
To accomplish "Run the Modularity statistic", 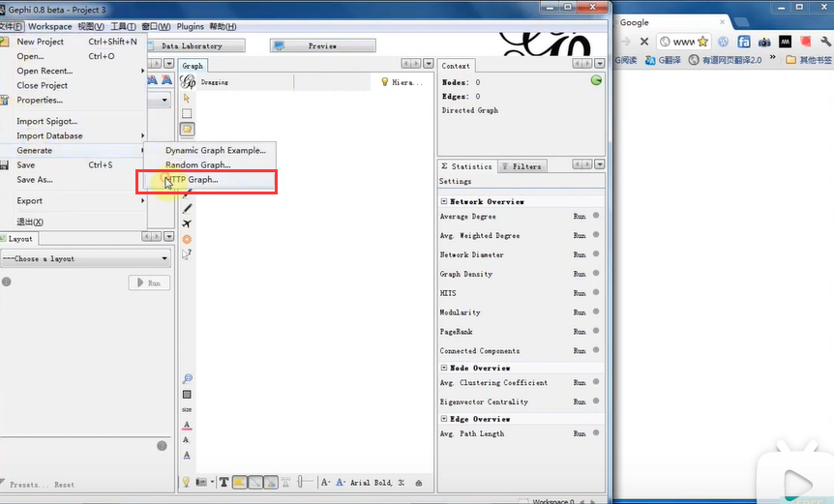I will tap(580, 312).
